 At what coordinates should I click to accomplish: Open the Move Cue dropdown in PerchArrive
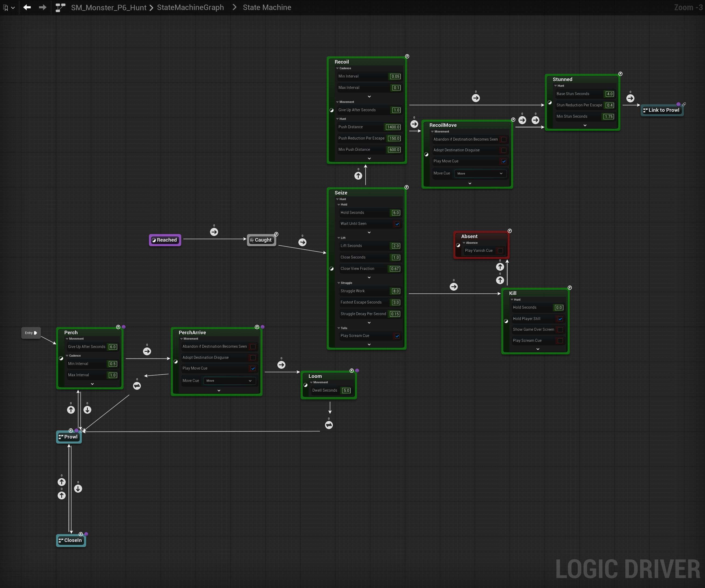[230, 381]
